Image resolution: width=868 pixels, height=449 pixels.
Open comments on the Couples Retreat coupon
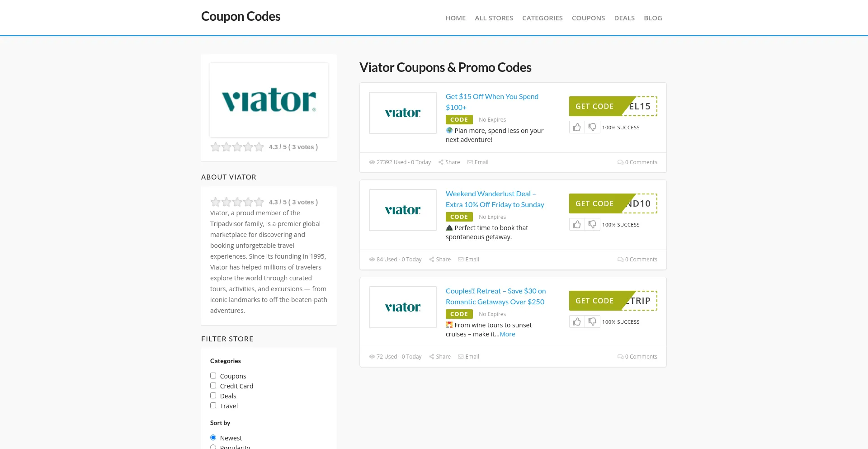tap(637, 357)
